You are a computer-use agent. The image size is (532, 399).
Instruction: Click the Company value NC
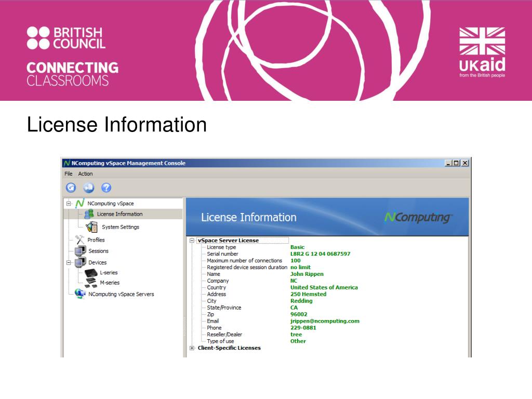(294, 281)
